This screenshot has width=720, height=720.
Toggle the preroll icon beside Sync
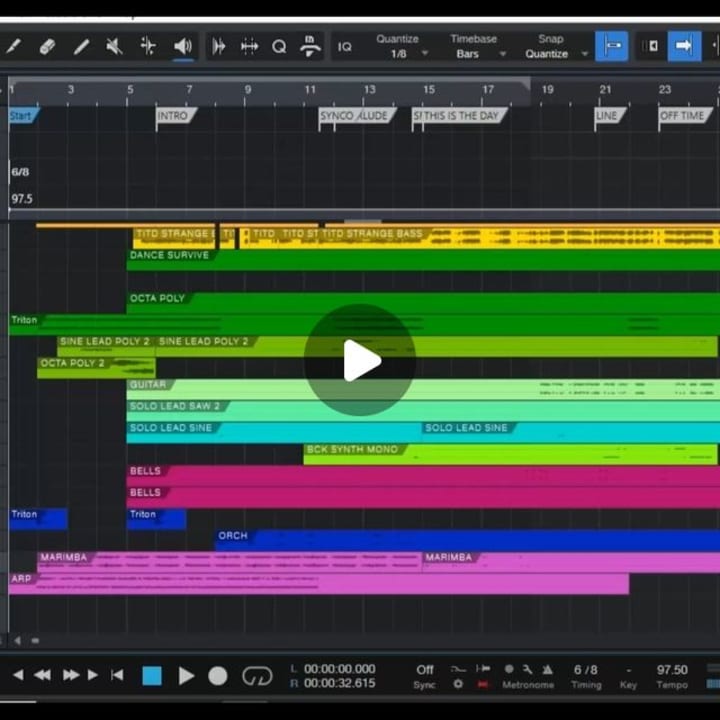point(483,669)
